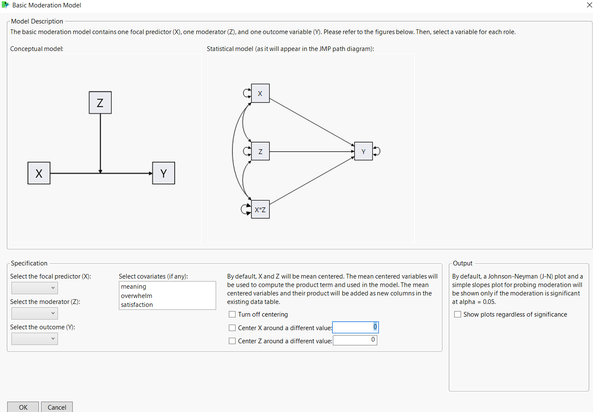593x412 pixels.
Task: Select the X node in statistical model
Action: click(x=260, y=93)
